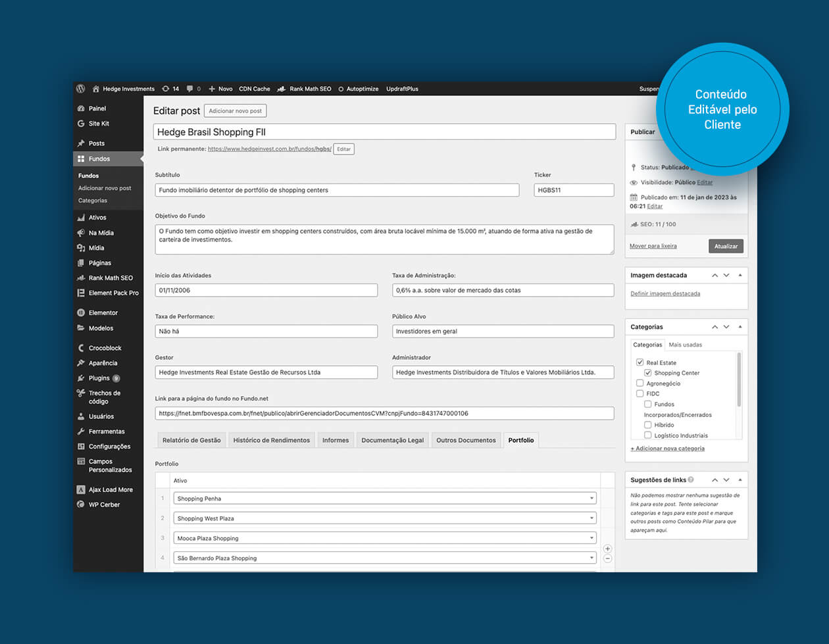Viewport: 829px width, 644px height.
Task: Open Elementor from the sidebar menu
Action: 103,312
